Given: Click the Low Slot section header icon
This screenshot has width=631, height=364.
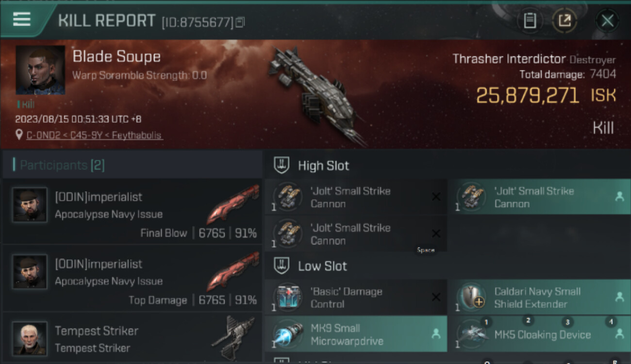Looking at the screenshot, I should (282, 266).
